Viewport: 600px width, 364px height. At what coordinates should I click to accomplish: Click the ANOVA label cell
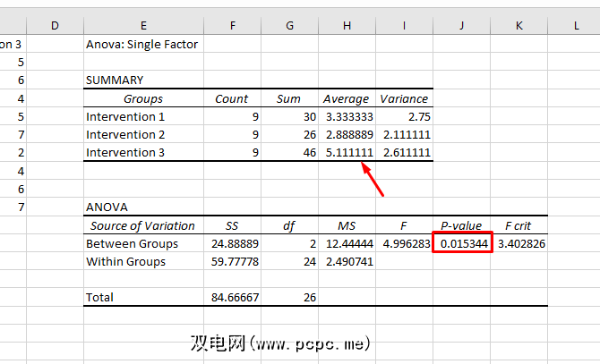(143, 207)
